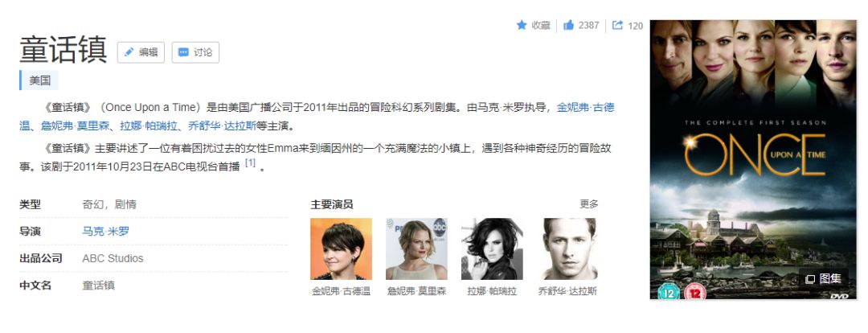868x333 pixels.
Task: Select 詹妮弗·莫里森 actor photo thumbnail
Action: [x=416, y=249]
